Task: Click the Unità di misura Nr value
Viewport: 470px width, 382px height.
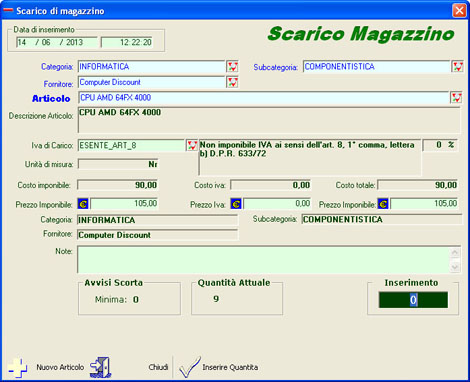Action: tap(118, 164)
